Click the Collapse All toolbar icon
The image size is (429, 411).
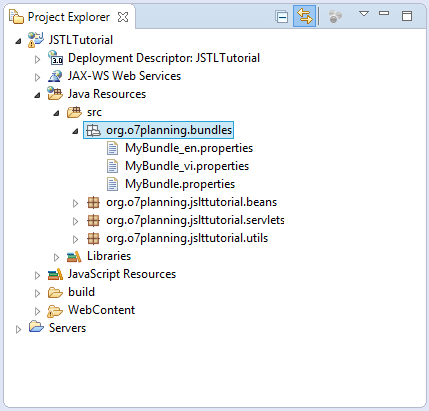click(x=282, y=16)
